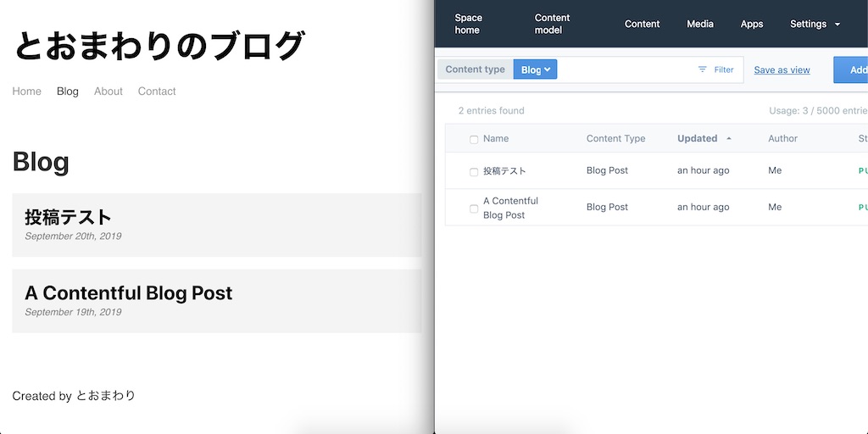Image resolution: width=868 pixels, height=434 pixels.
Task: Click the Content type label in search bar
Action: [x=475, y=70]
